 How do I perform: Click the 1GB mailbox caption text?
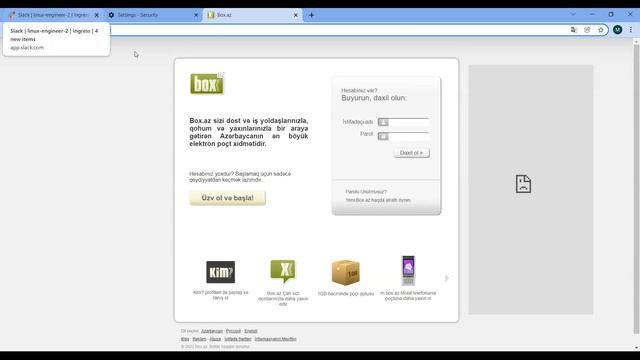(346, 294)
